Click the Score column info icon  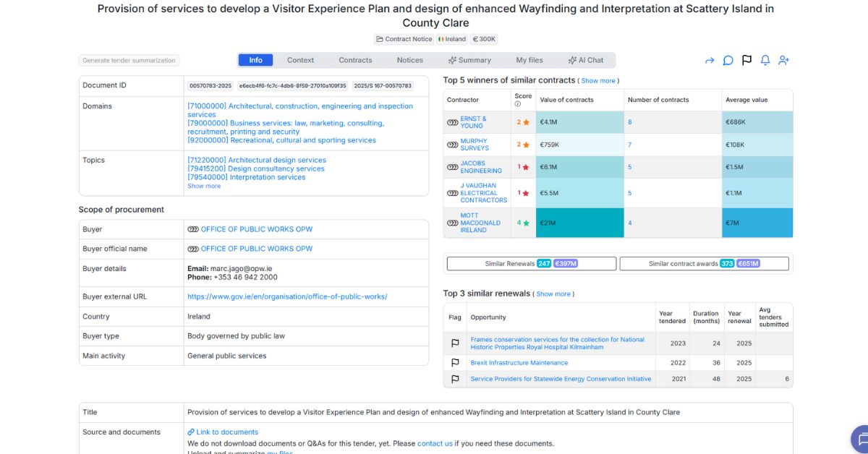coord(518,104)
